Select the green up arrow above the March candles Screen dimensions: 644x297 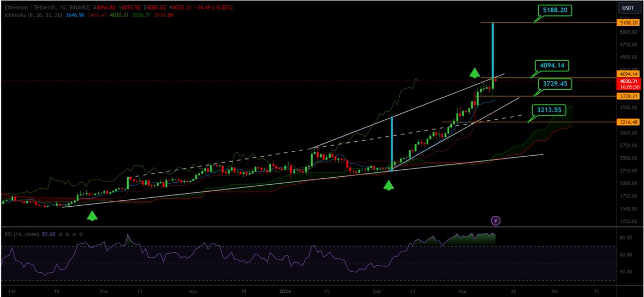coord(474,73)
